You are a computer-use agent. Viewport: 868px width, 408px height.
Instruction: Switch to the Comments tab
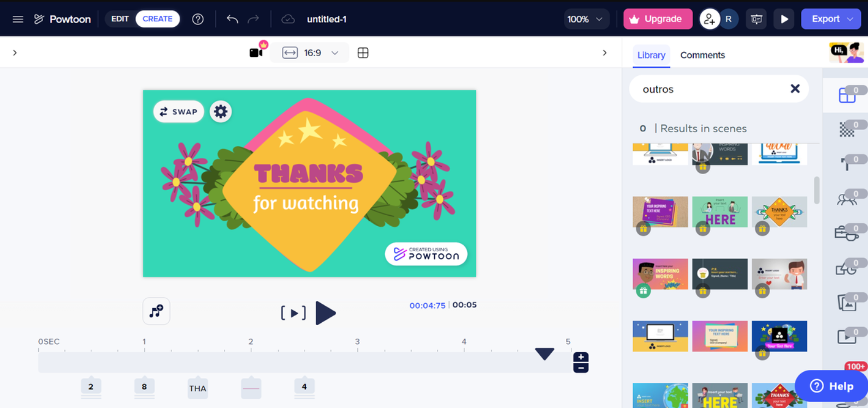(x=702, y=55)
